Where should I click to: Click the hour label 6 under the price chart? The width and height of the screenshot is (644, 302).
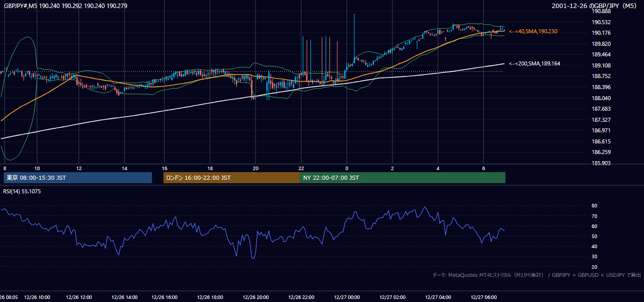click(x=484, y=168)
